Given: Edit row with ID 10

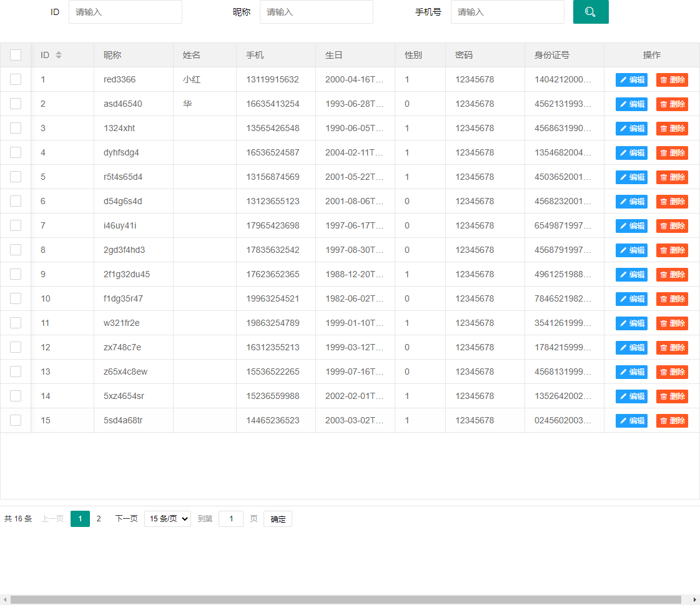Looking at the screenshot, I should click(631, 299).
